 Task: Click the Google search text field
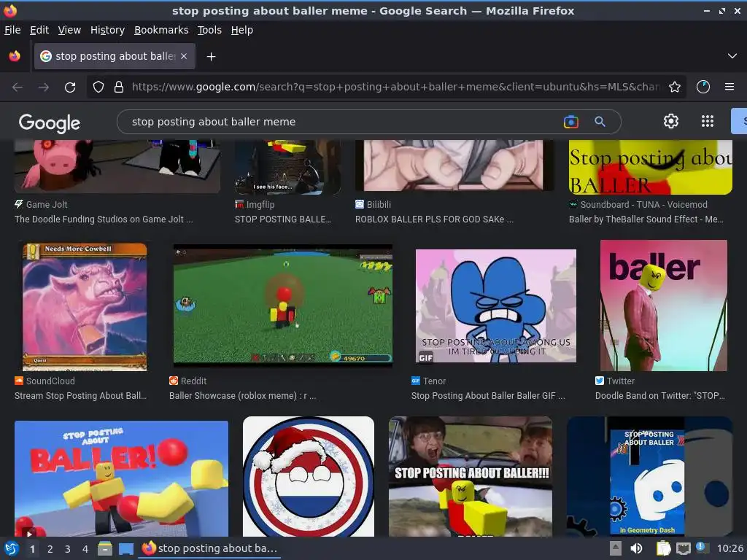[343, 122]
